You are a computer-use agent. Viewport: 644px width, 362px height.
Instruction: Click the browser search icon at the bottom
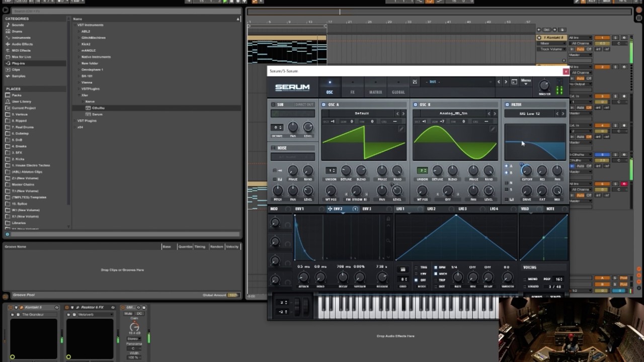(7, 234)
